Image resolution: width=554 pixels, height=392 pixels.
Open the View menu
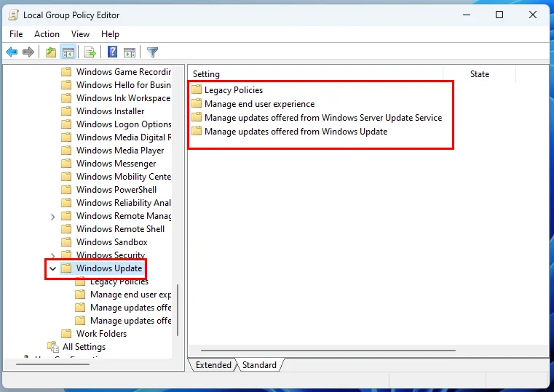80,34
